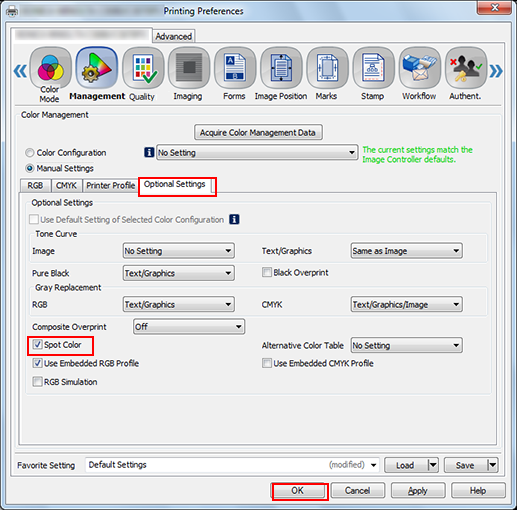This screenshot has height=510, width=517.
Task: Expand the Composite Overprint dropdown
Action: tap(189, 327)
